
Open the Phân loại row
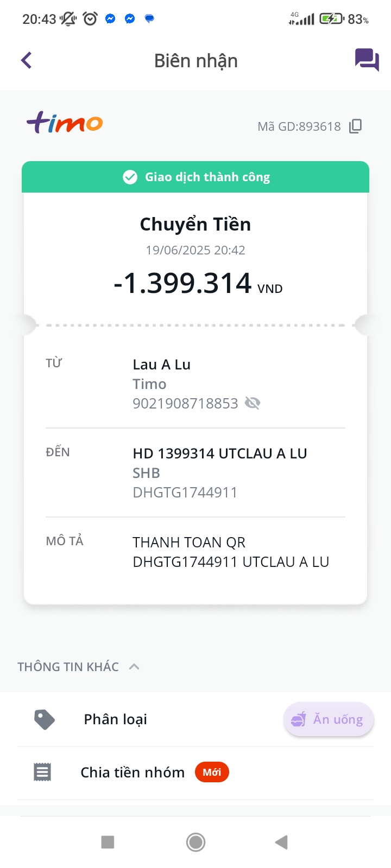[x=116, y=719]
